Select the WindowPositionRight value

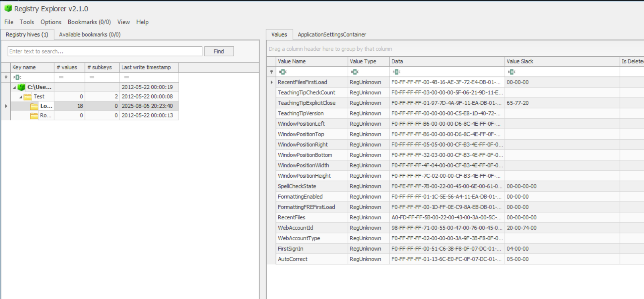(x=303, y=144)
